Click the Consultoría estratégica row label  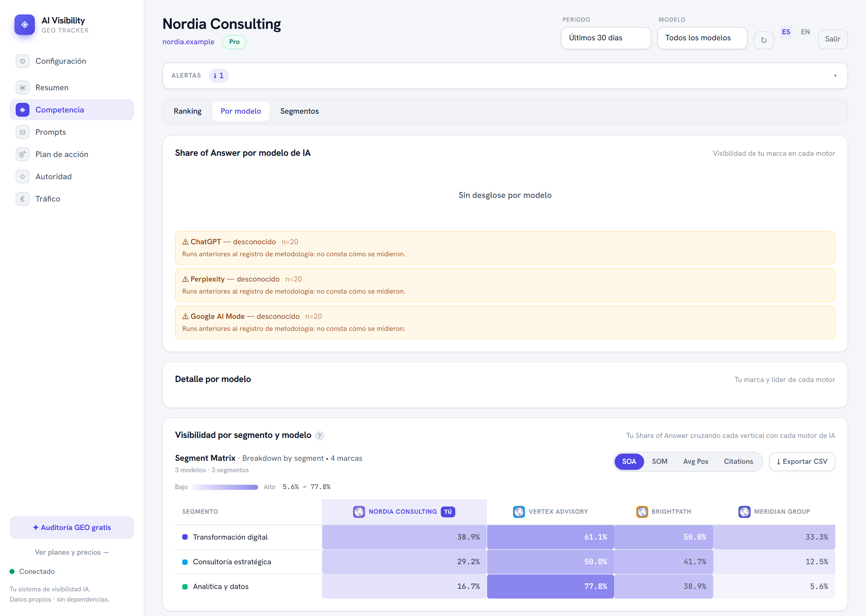pyautogui.click(x=232, y=562)
